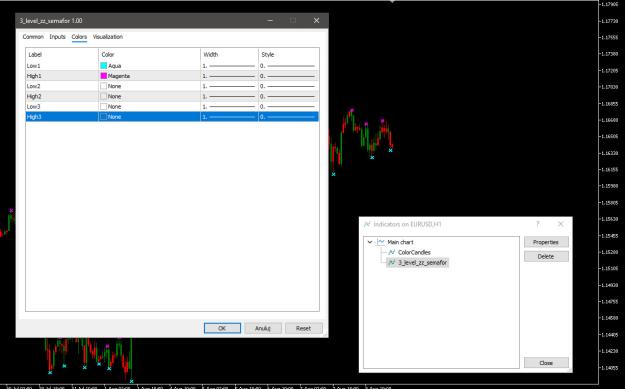Select the High3 label row

click(x=62, y=117)
